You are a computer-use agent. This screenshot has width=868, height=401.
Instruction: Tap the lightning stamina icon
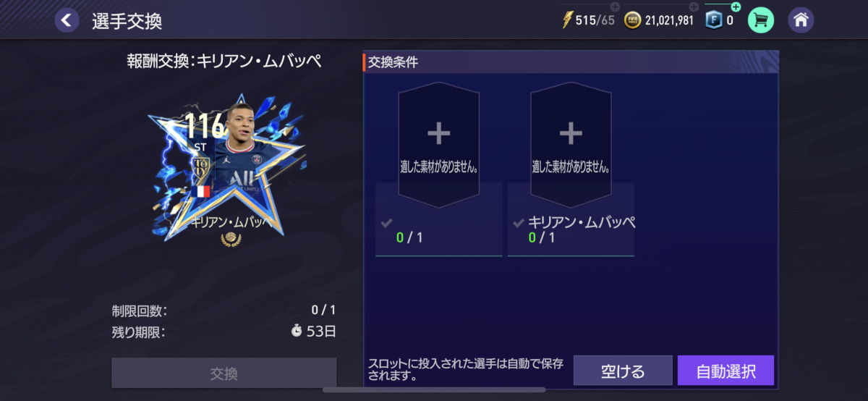click(567, 20)
